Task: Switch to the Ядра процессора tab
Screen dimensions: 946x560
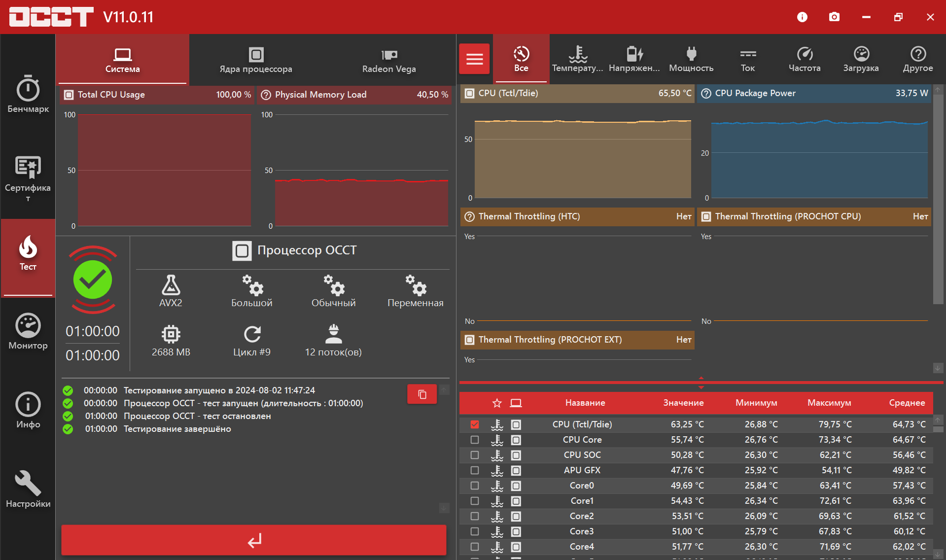Action: coord(256,60)
